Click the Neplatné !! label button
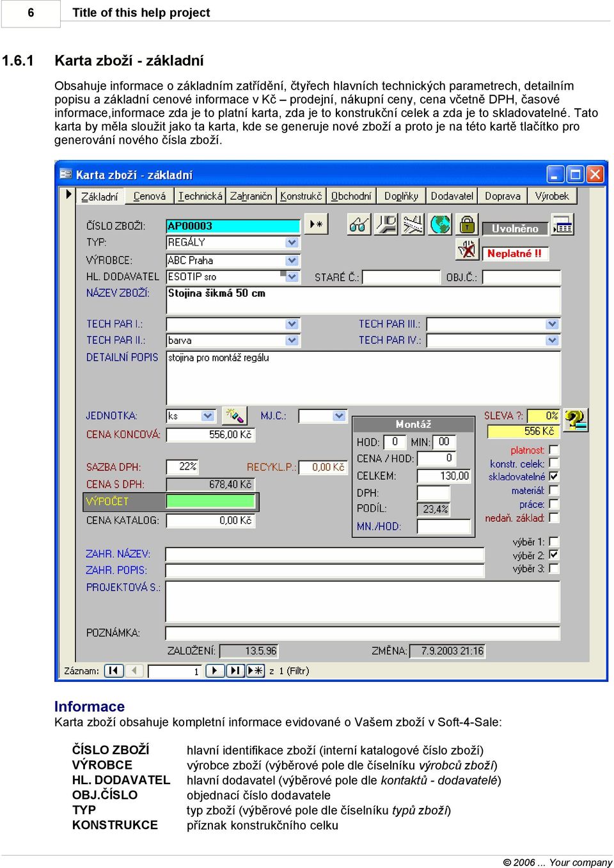The height and width of the screenshot is (868, 614). coord(515,253)
